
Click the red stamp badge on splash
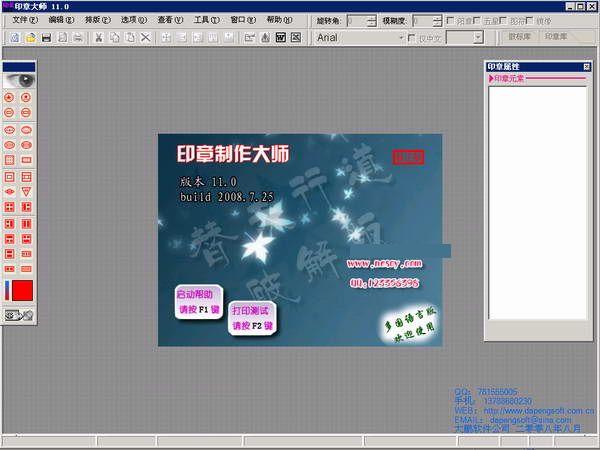408,157
